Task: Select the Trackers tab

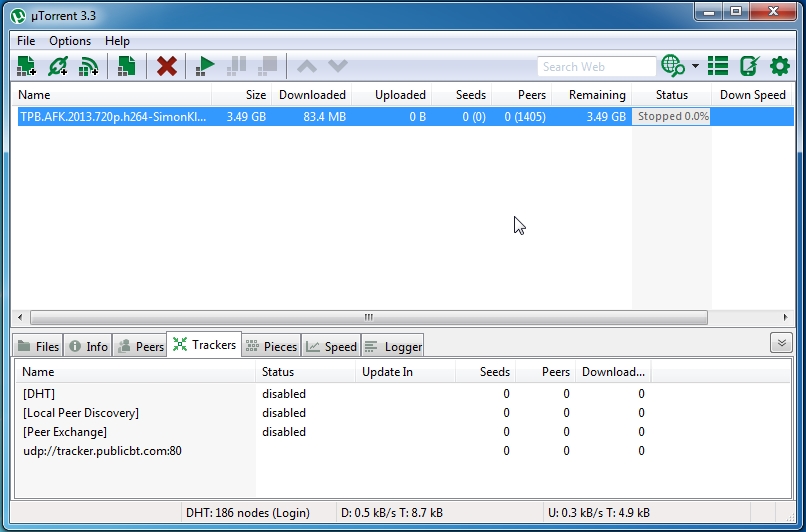Action: pyautogui.click(x=204, y=344)
